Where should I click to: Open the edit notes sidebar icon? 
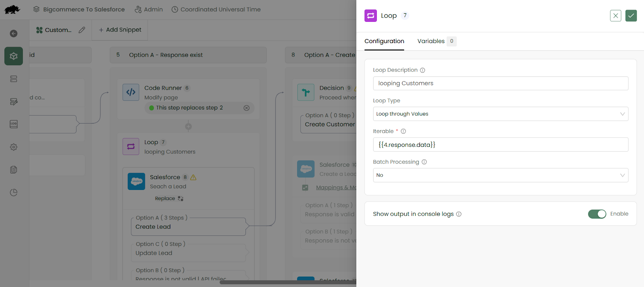14,101
